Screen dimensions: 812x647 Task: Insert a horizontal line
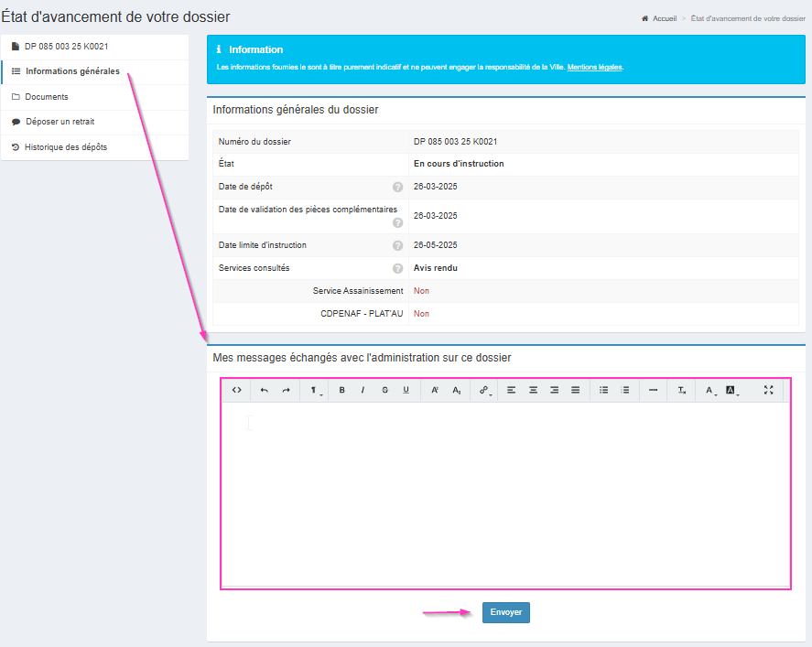coord(653,390)
